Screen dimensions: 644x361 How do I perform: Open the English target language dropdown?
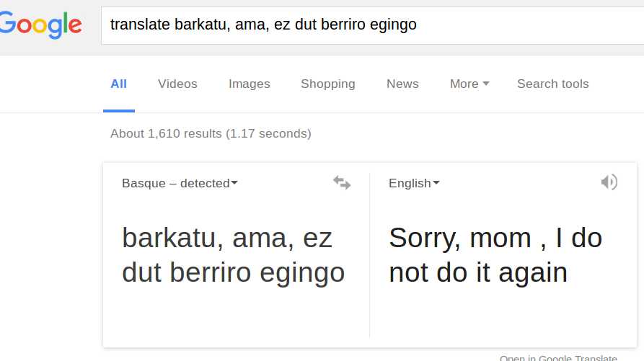(414, 183)
